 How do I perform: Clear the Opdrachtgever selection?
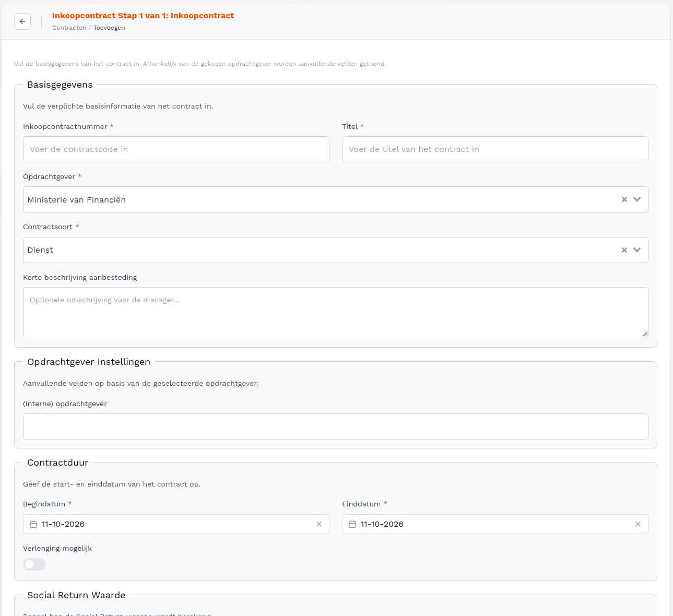[x=624, y=199]
